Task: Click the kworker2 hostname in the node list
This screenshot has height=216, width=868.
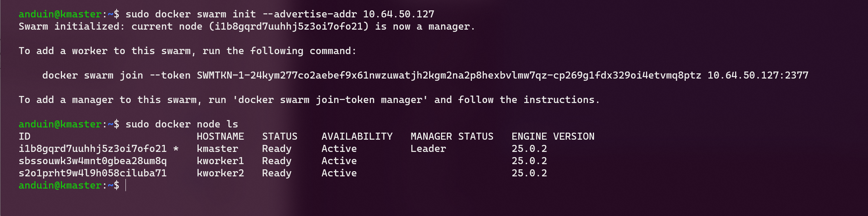Action: click(220, 173)
